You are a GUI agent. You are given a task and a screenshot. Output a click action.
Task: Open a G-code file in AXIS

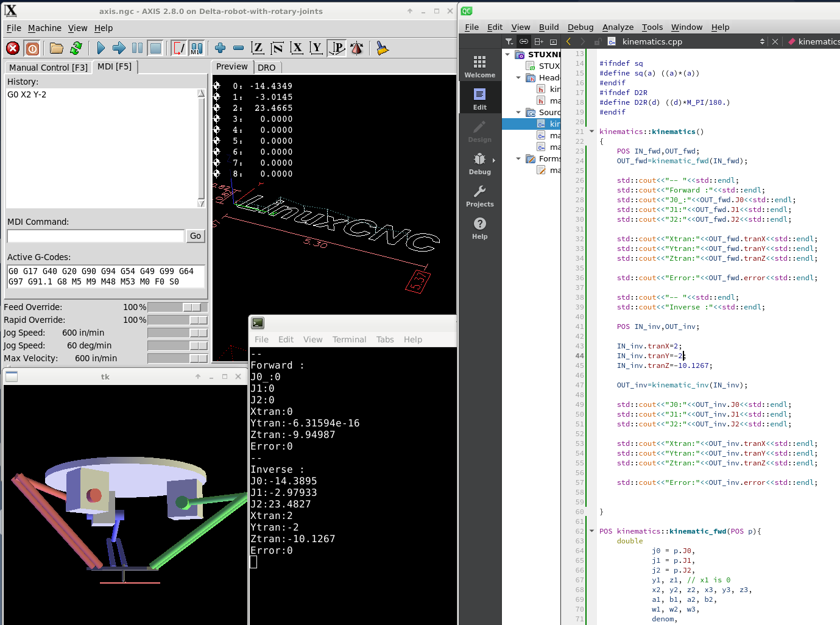pyautogui.click(x=57, y=48)
